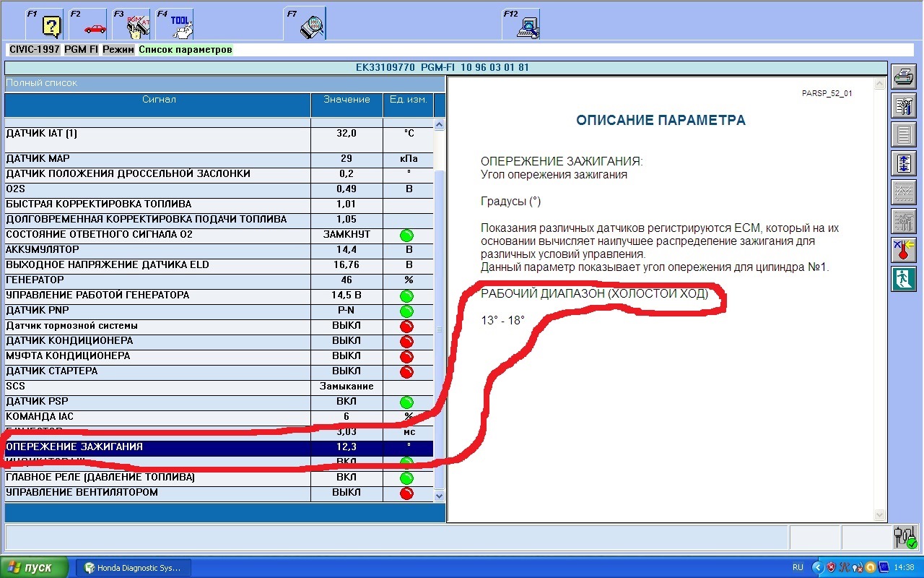This screenshot has height=578, width=924.
Task: Open Honda Diagnostic System taskbar button
Action: click(x=134, y=567)
